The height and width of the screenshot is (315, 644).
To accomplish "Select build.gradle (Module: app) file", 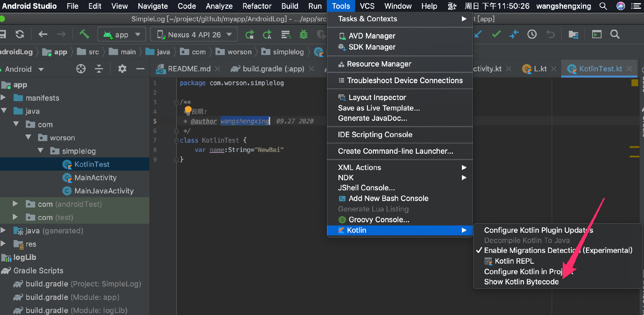I will [72, 297].
